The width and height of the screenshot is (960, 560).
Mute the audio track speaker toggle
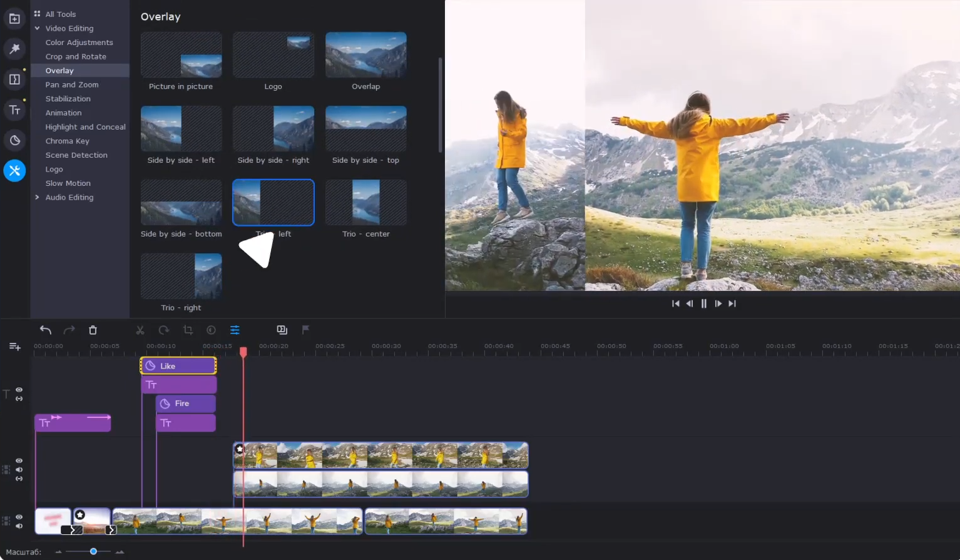[x=19, y=526]
